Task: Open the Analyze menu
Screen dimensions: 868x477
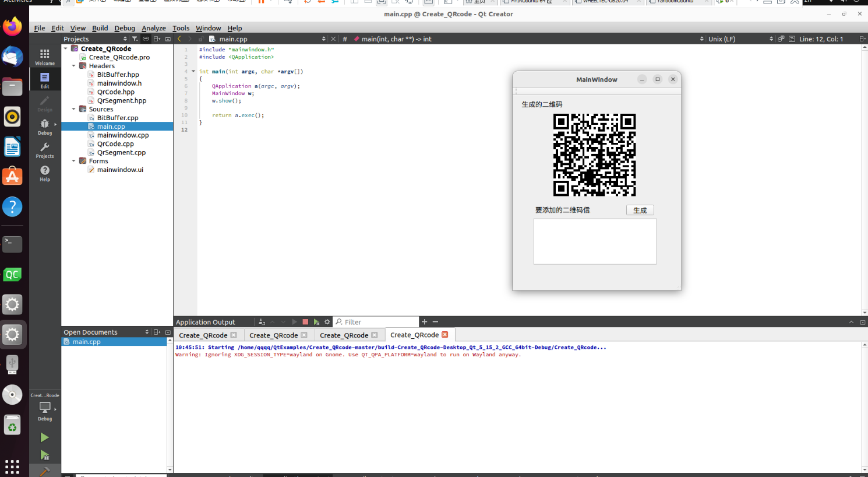Action: 154,28
